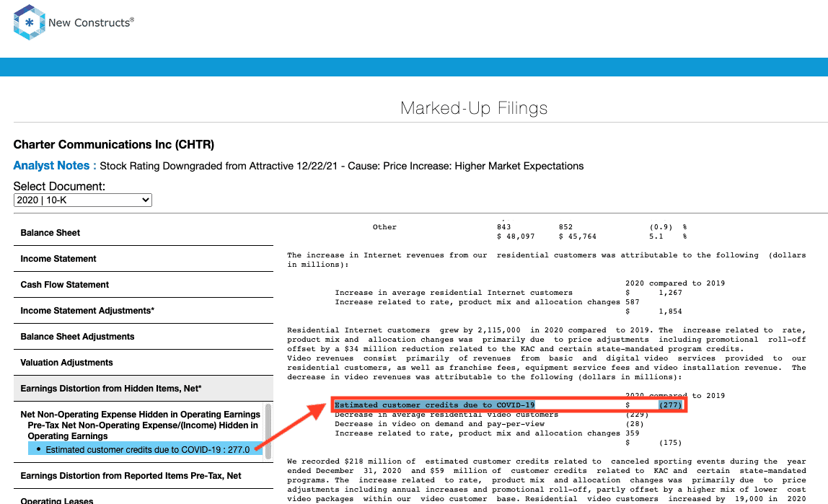Open the Cash Flow Statement section
Viewport: 828px width, 504px height.
coord(143,285)
